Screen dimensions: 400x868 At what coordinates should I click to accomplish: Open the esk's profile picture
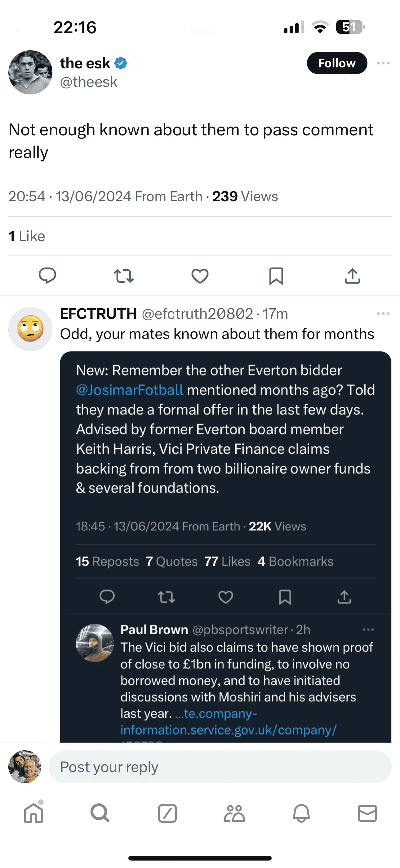(30, 72)
